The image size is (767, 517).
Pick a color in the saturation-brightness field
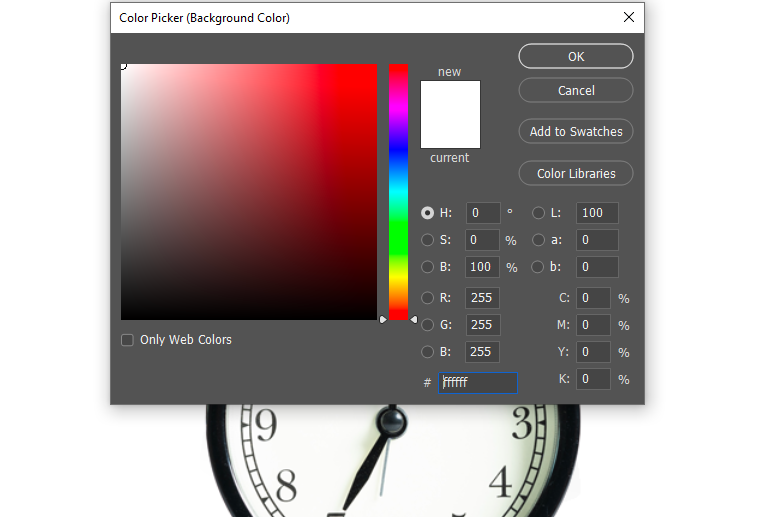click(249, 192)
